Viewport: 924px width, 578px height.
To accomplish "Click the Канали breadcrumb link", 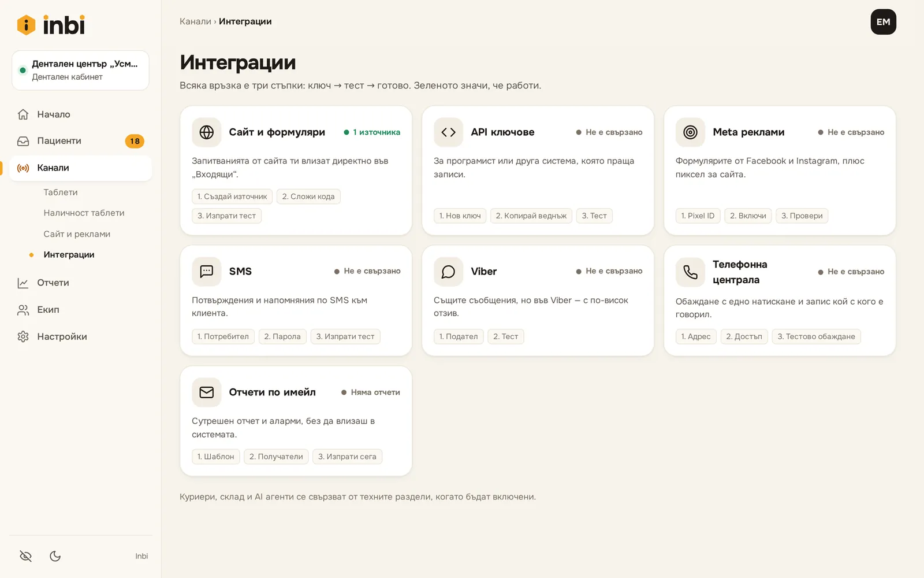I will pyautogui.click(x=195, y=21).
